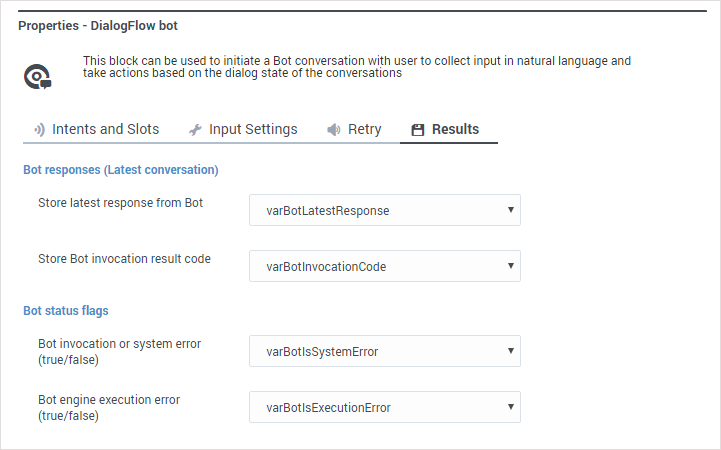Open the varBotIsSystemError variable dropdown

pos(384,351)
